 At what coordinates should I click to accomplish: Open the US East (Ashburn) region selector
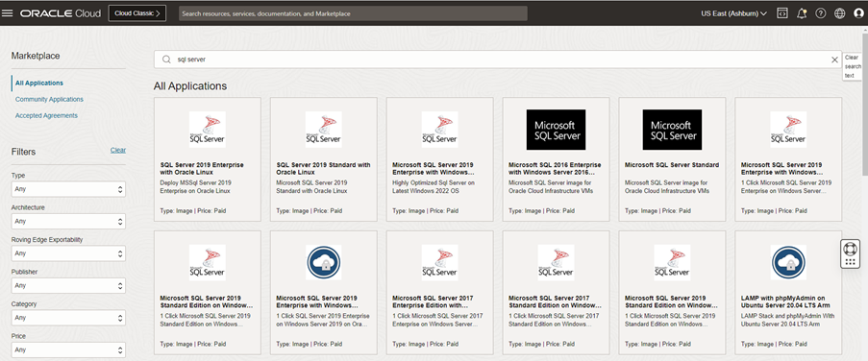pyautogui.click(x=734, y=13)
